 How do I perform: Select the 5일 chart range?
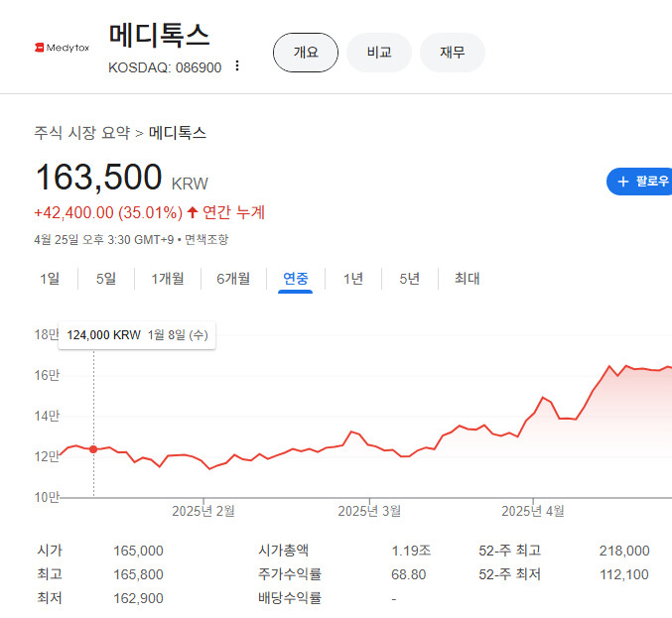(x=106, y=279)
